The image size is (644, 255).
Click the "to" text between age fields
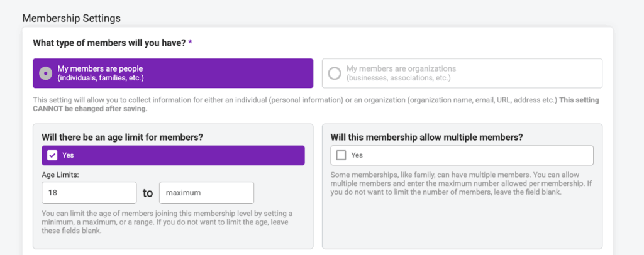click(x=148, y=193)
